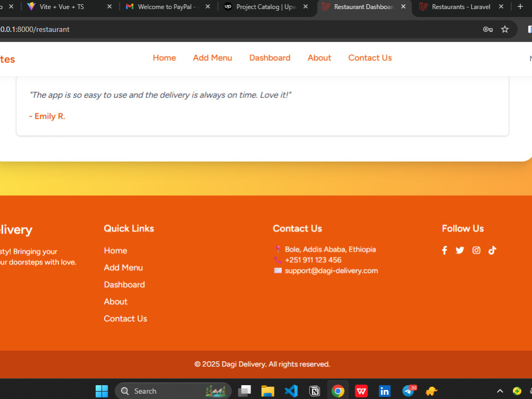
Task: Follow the Home link under Quick Links
Action: pos(115,251)
